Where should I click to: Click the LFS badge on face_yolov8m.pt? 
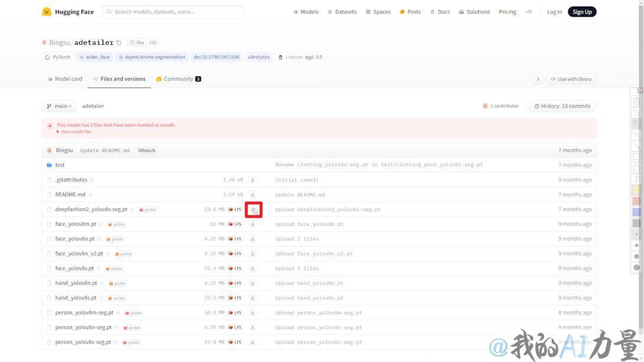235,224
